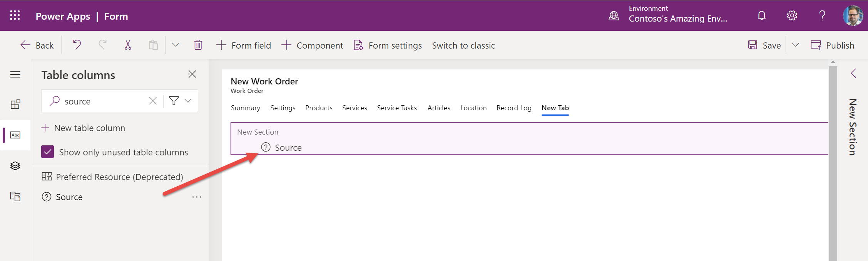This screenshot has height=261, width=868.
Task: Click the vertical New Section pane label
Action: click(853, 127)
